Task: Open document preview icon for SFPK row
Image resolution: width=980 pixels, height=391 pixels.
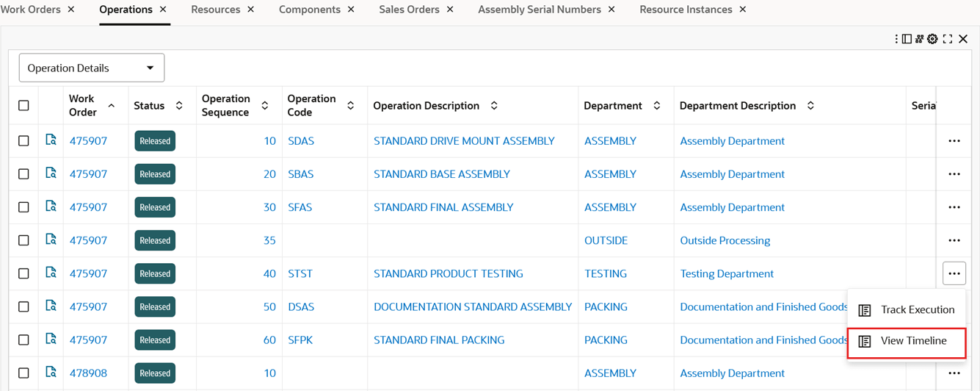Action: tap(51, 338)
